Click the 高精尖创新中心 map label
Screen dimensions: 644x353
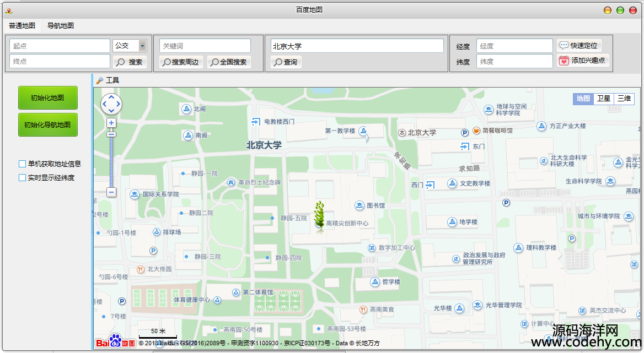tap(347, 224)
